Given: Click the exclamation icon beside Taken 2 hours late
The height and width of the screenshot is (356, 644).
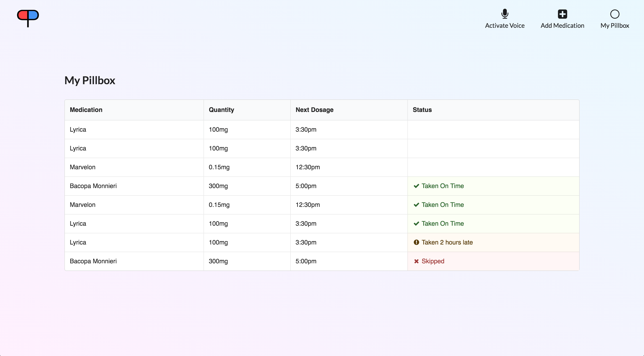Looking at the screenshot, I should click(x=416, y=242).
